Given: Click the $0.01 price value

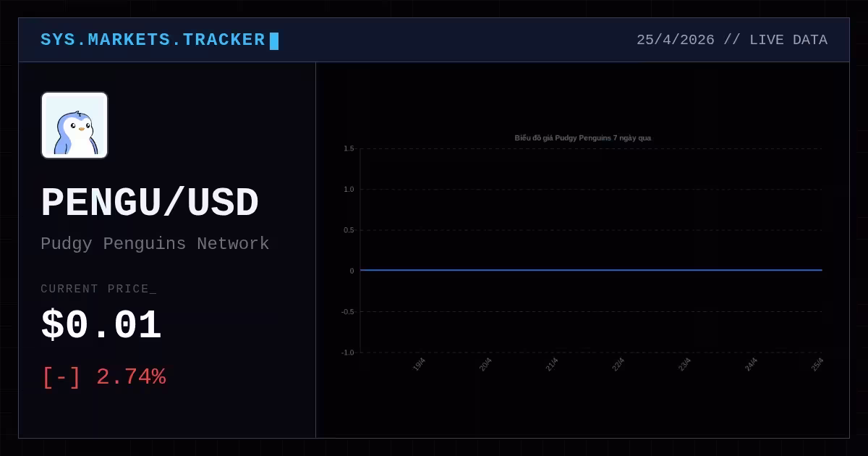Looking at the screenshot, I should point(101,325).
